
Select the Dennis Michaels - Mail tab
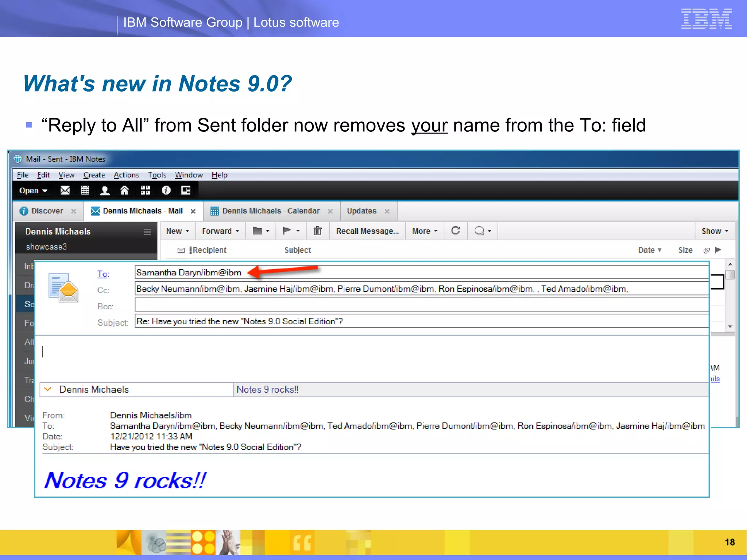pos(143,211)
